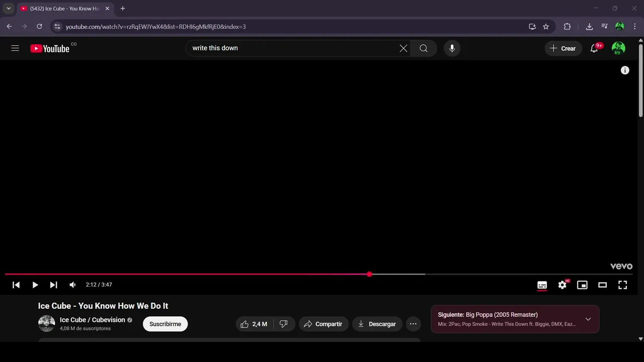Open the YouTube hamburger guide menu
The height and width of the screenshot is (362, 644).
(x=15, y=48)
